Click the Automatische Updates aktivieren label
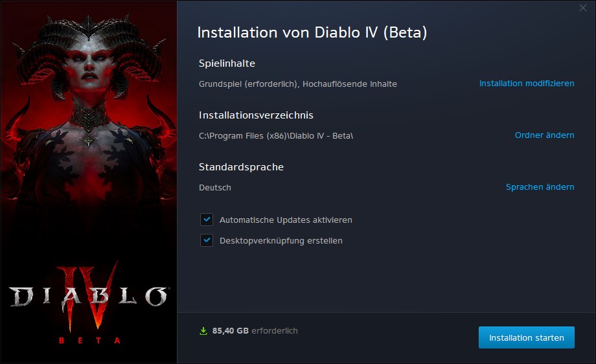Image resolution: width=596 pixels, height=364 pixels. pos(286,220)
